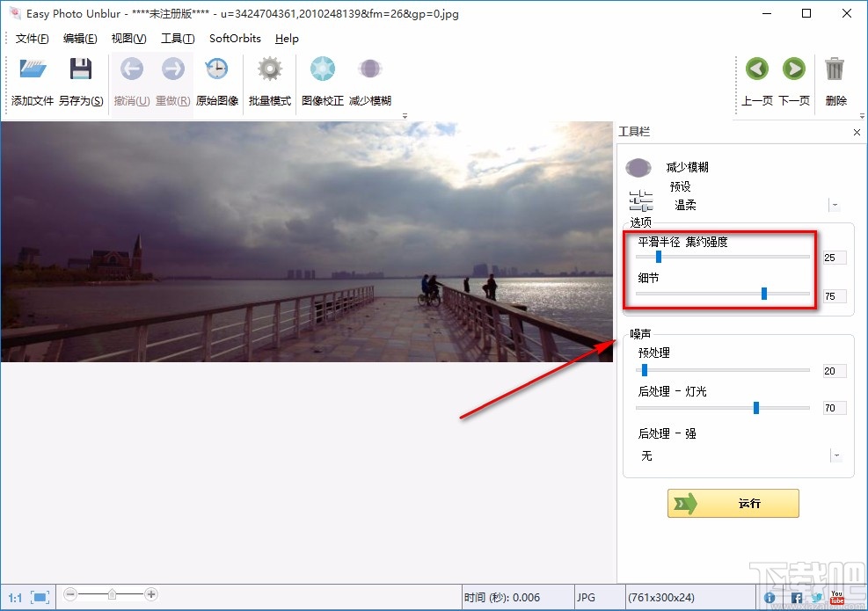Go to next page via 下一页 arrow
Image resolution: width=868 pixels, height=611 pixels.
coord(795,69)
